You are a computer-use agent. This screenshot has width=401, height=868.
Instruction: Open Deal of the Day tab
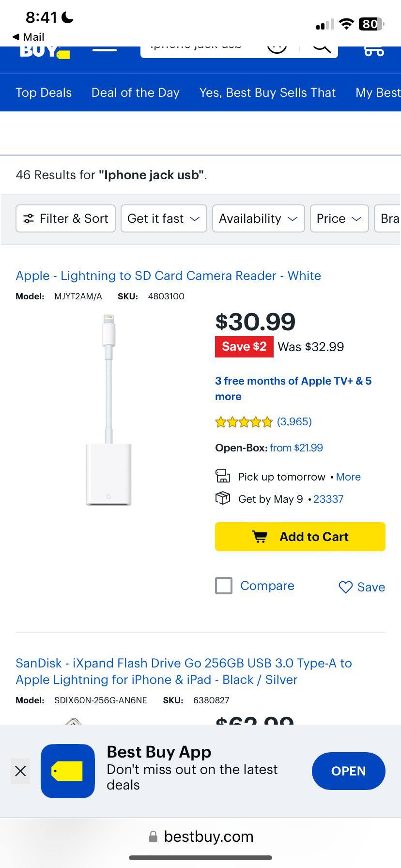tap(136, 93)
